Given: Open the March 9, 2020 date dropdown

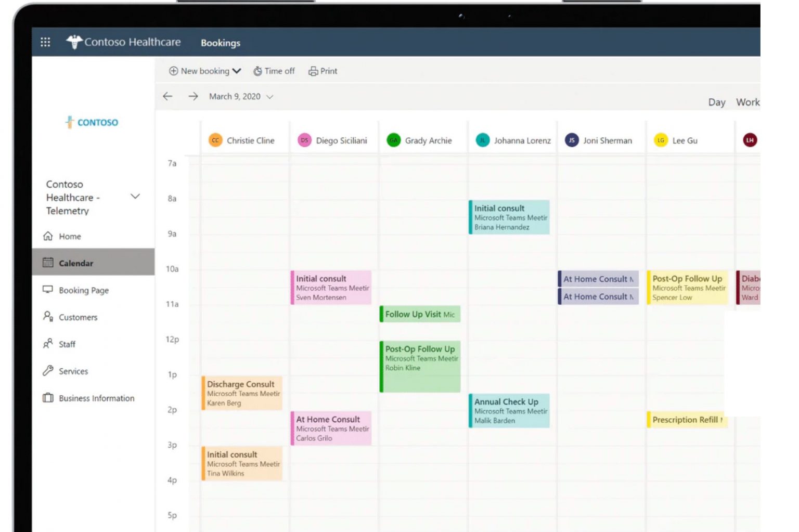Looking at the screenshot, I should coord(270,96).
